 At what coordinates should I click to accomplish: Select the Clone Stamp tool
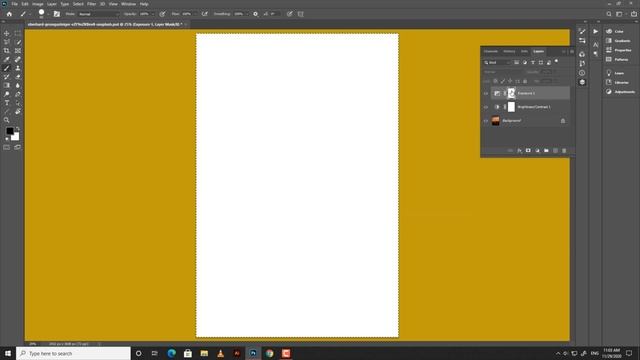click(x=18, y=68)
